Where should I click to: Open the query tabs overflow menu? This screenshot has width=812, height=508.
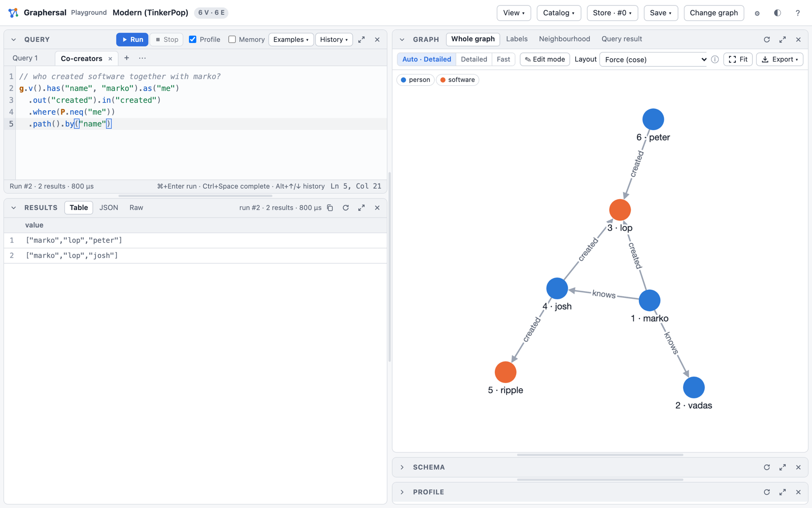143,58
